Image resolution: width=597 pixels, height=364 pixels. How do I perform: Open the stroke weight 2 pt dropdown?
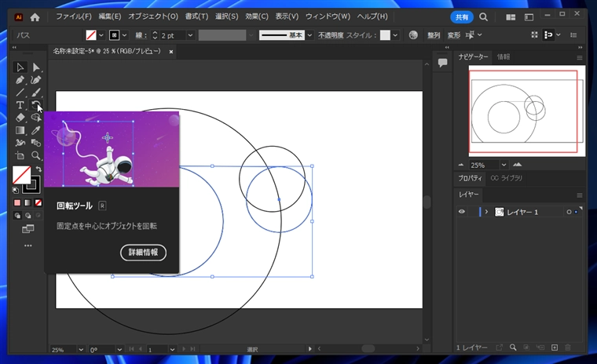pos(190,35)
